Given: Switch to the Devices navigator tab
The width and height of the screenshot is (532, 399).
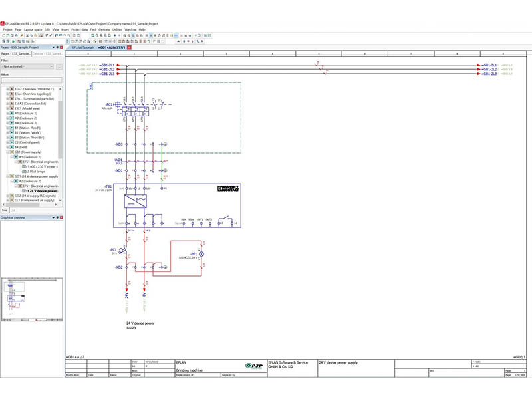Looking at the screenshot, I should point(47,54).
